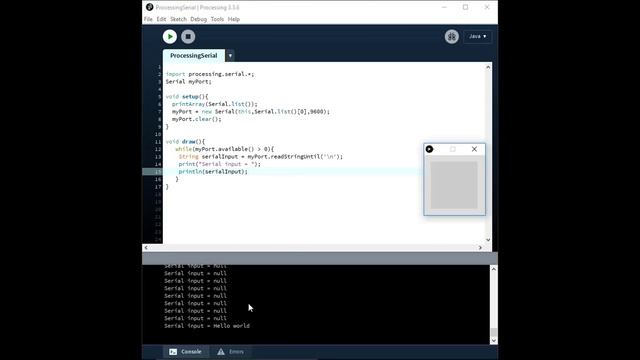
Task: Click the 'Serial myPort;' code line
Action: tap(189, 82)
